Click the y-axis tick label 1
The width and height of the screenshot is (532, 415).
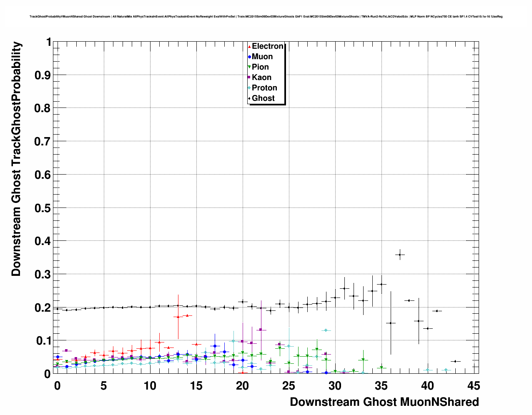coord(48,42)
